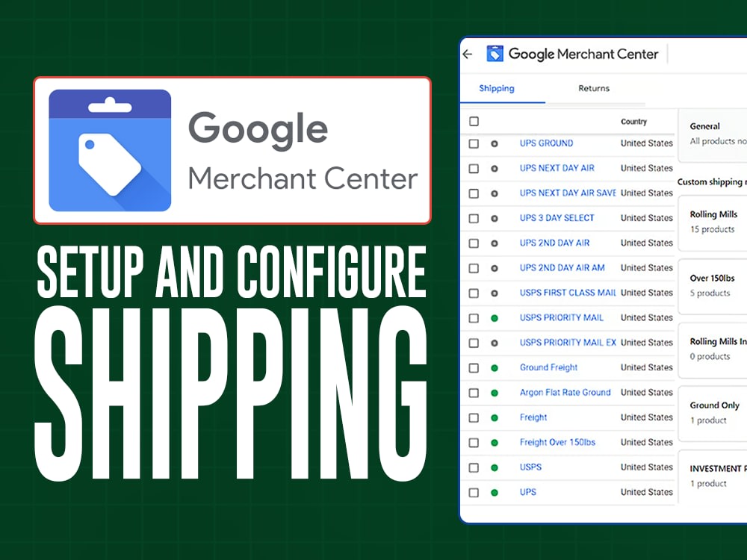Select the Ground Freight row checkbox
This screenshot has height=560, width=747.
(474, 367)
